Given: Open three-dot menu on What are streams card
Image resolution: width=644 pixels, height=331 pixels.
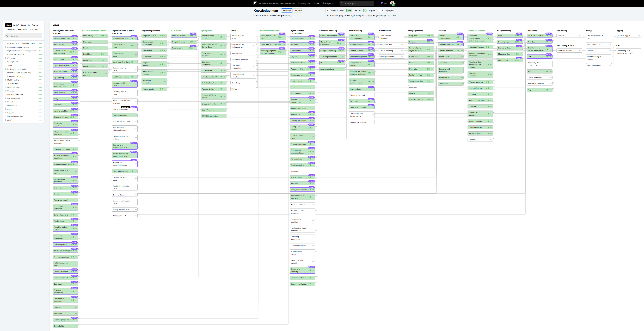Looking at the screenshot, I should click(195, 36).
